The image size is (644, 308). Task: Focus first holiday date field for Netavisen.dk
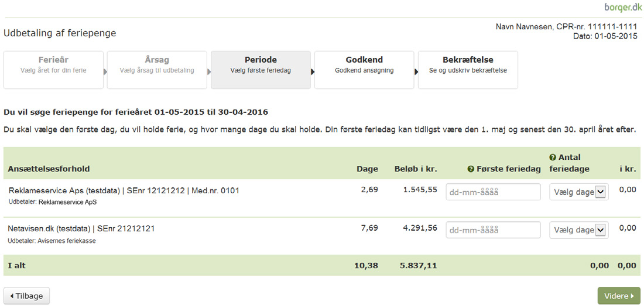[494, 230]
